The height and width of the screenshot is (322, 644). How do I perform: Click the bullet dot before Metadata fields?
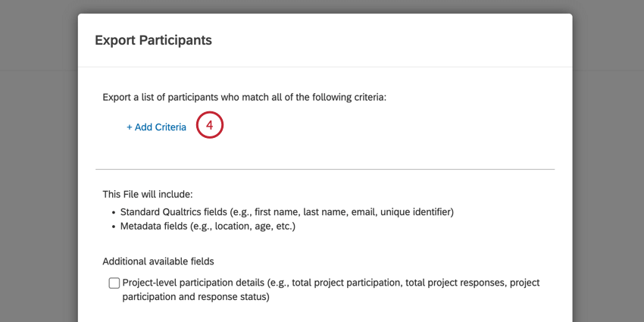pos(113,227)
